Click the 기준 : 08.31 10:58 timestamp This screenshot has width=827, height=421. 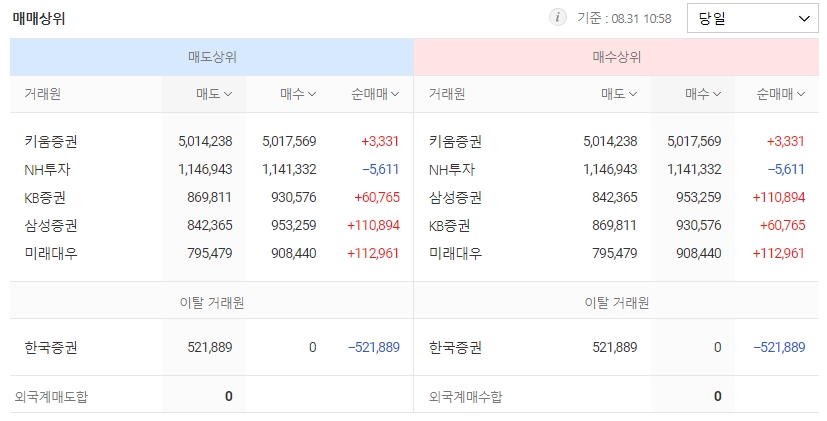(624, 18)
